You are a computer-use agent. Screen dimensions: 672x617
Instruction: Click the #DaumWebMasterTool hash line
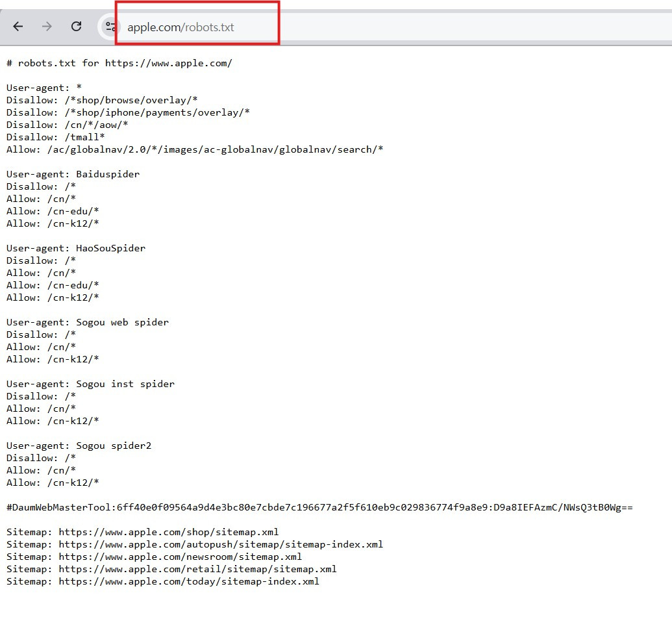click(x=319, y=508)
